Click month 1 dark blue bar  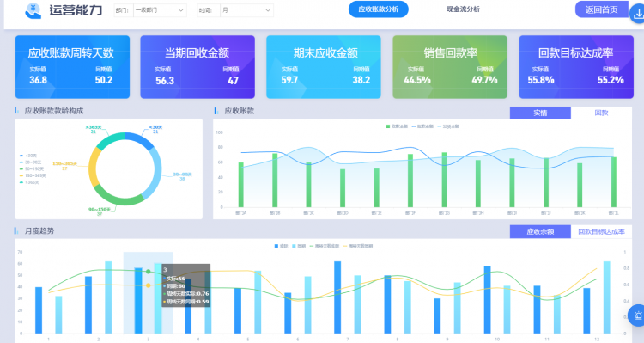point(39,310)
